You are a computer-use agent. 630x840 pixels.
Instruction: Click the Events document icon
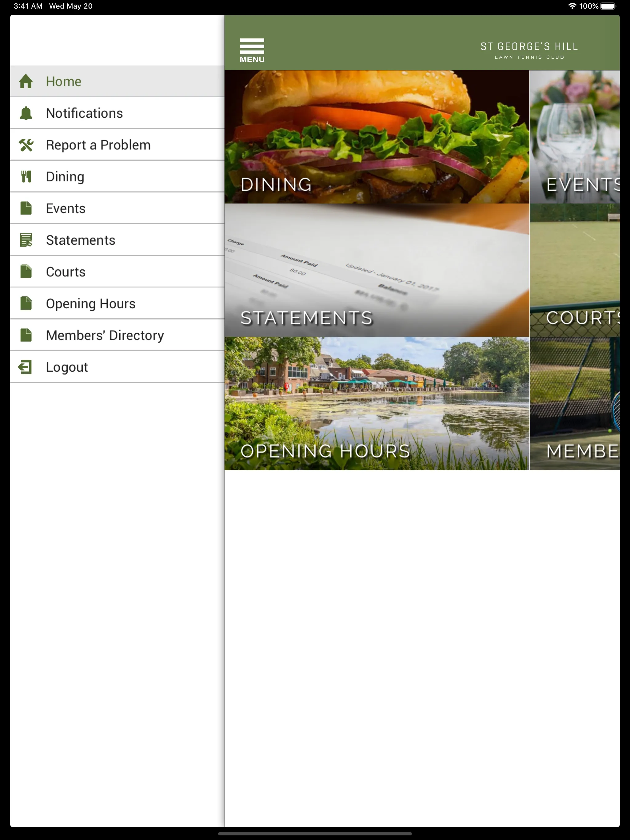click(26, 208)
